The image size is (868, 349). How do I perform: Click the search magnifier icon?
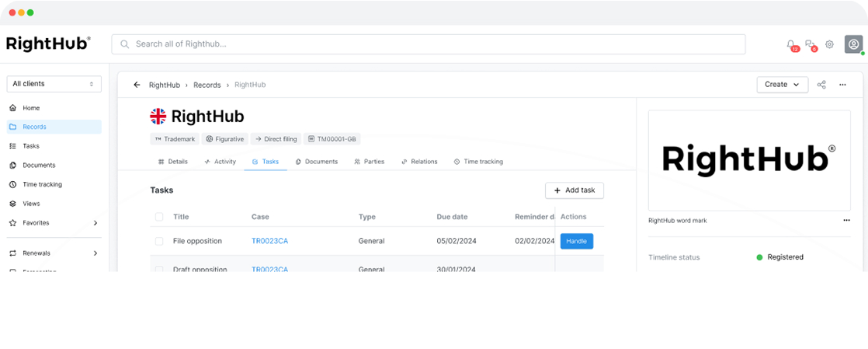[125, 44]
